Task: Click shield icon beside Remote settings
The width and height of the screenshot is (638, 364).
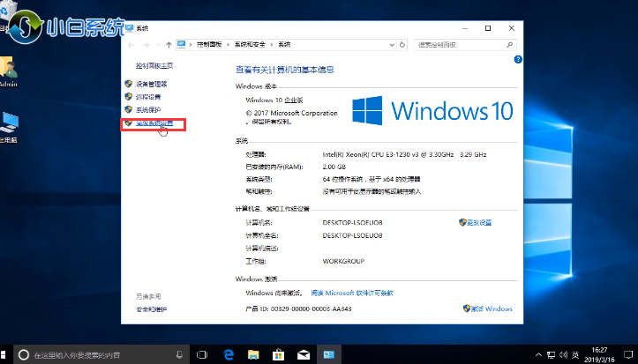Action: coord(129,97)
